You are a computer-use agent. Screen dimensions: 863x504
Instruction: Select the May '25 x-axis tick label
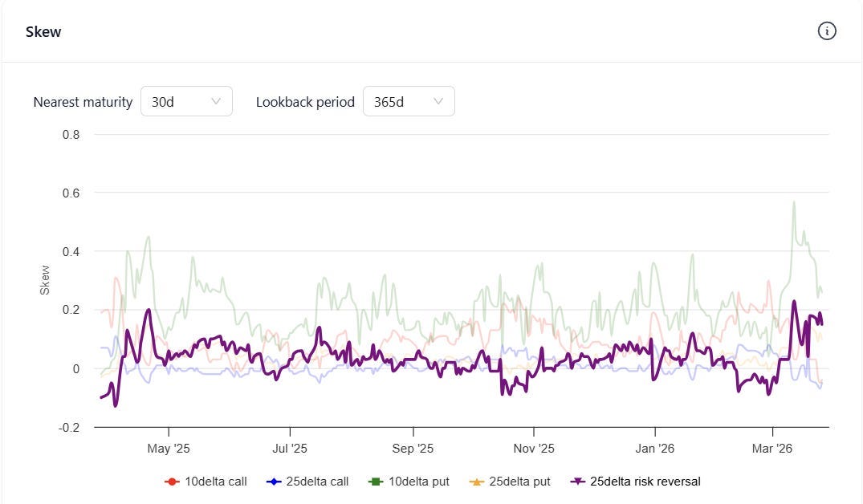click(x=169, y=449)
